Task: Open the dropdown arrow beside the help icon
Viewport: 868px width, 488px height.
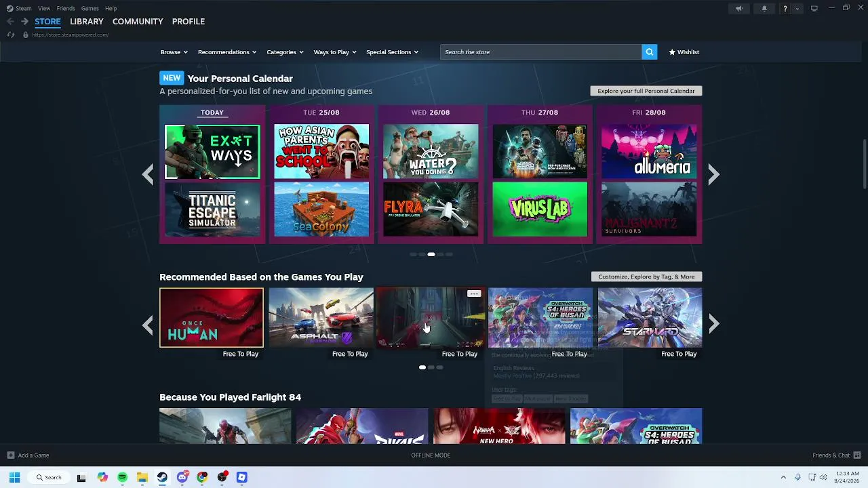Action: 797,8
